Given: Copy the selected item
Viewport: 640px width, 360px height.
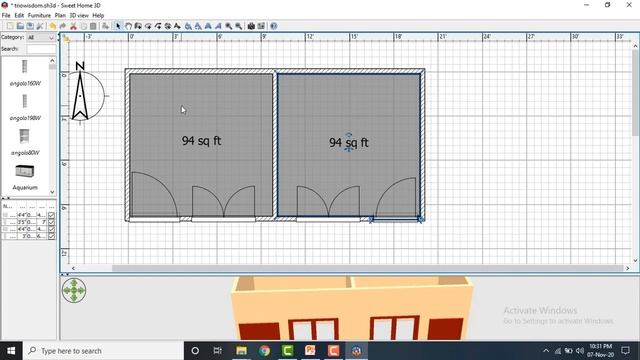Looking at the screenshot, I should (x=83, y=26).
